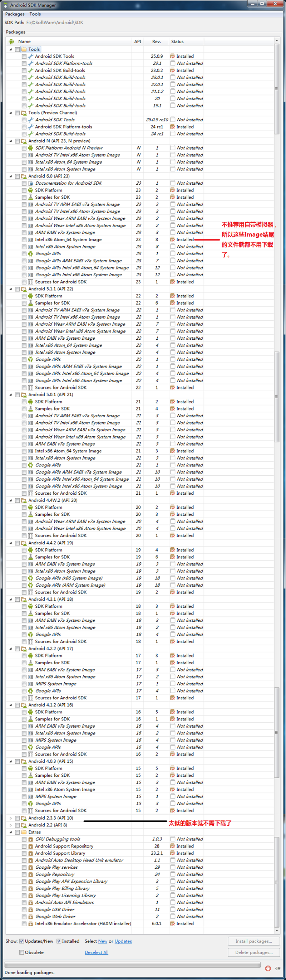Click Android Support Repository package icon

click(x=31, y=846)
